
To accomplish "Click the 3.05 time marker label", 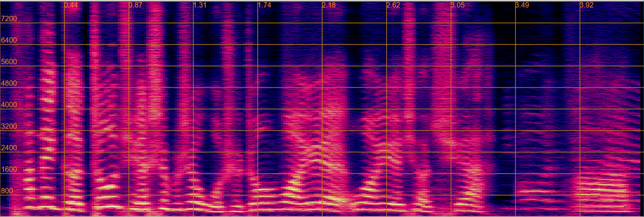I will pos(458,5).
